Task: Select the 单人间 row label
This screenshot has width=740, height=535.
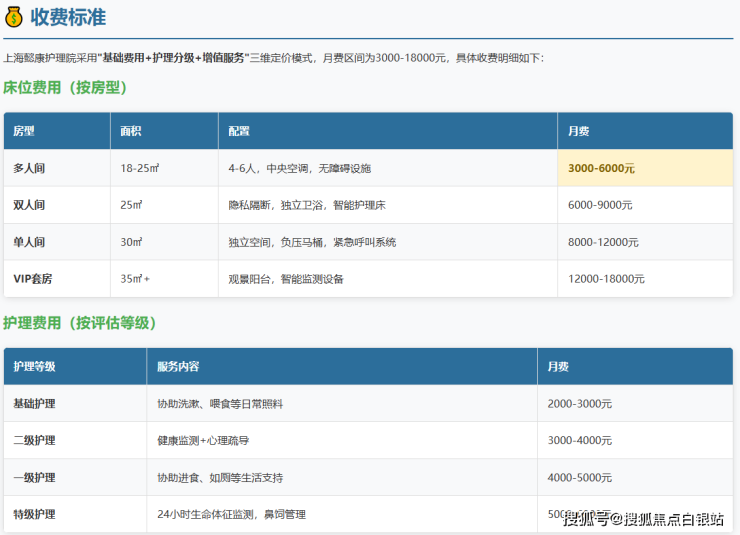Action: pyautogui.click(x=29, y=242)
